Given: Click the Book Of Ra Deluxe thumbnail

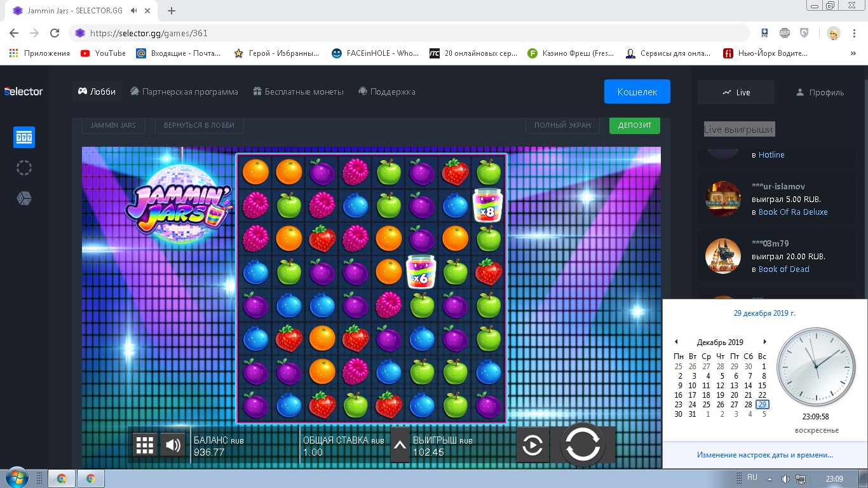Looking at the screenshot, I should coord(723,199).
